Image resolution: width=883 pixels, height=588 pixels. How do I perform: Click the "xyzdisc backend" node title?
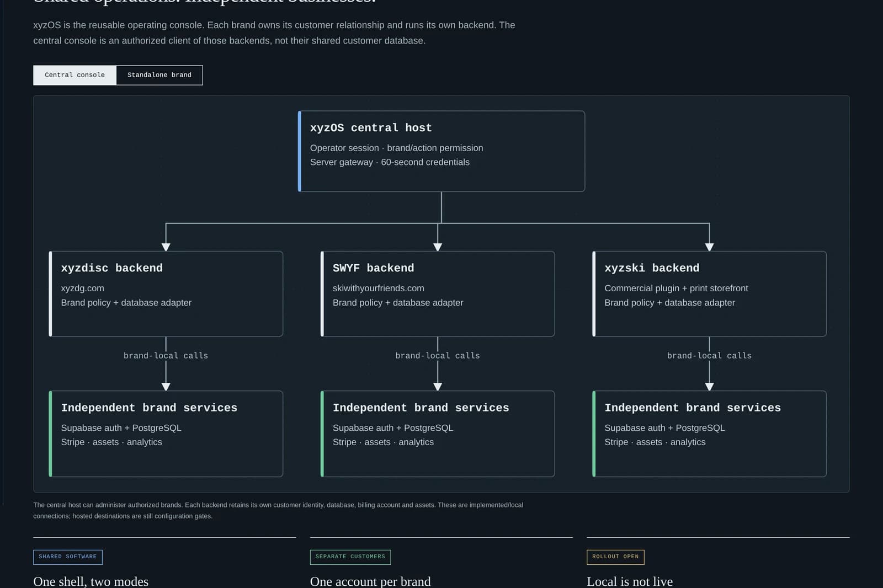(x=112, y=268)
